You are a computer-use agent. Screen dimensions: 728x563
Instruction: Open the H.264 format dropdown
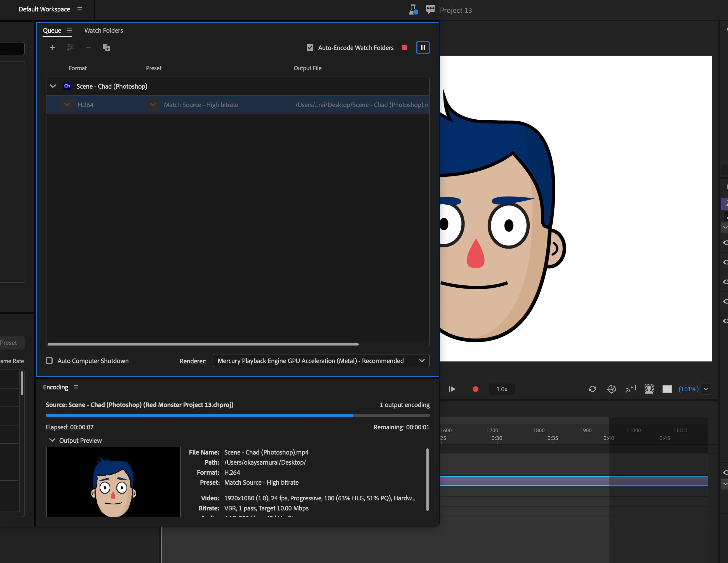(67, 105)
